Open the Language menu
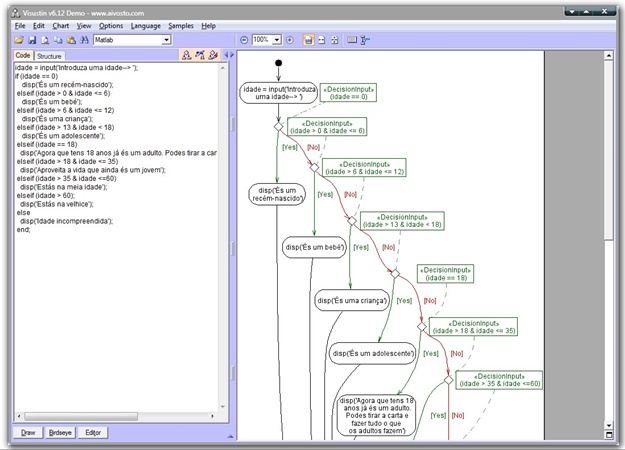625x450 pixels. (x=145, y=26)
